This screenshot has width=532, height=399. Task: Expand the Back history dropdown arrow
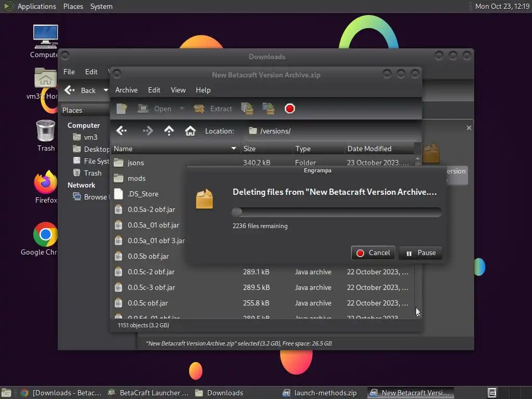pyautogui.click(x=105, y=90)
